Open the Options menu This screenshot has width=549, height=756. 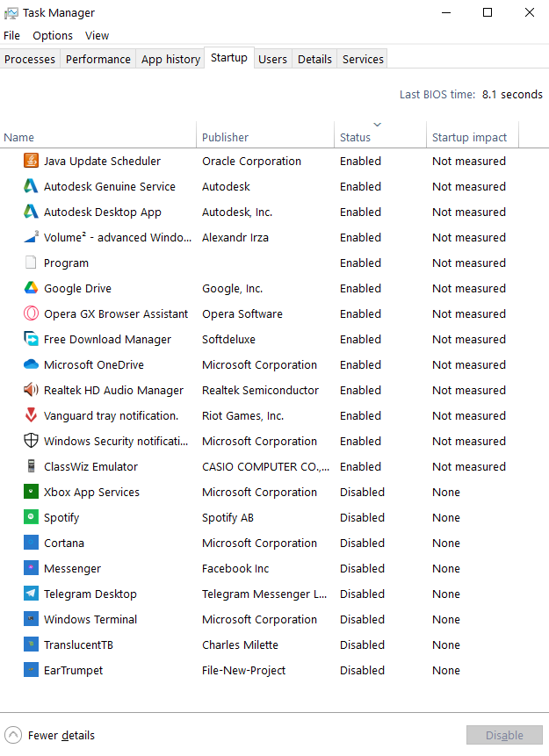[x=53, y=36]
